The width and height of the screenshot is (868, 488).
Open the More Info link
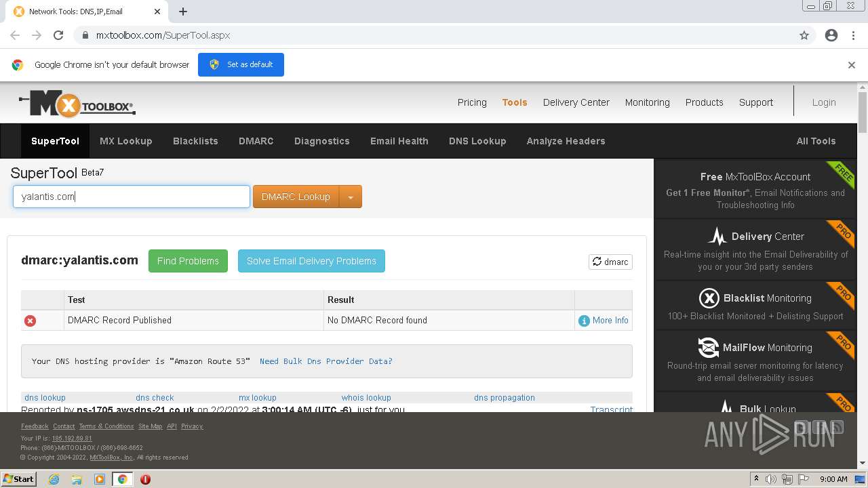pyautogui.click(x=610, y=321)
